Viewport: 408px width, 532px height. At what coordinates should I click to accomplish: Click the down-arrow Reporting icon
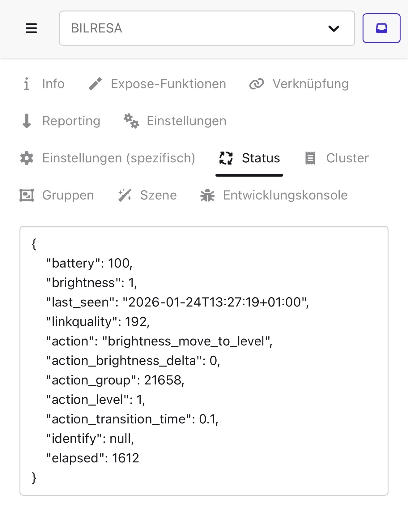(x=27, y=121)
